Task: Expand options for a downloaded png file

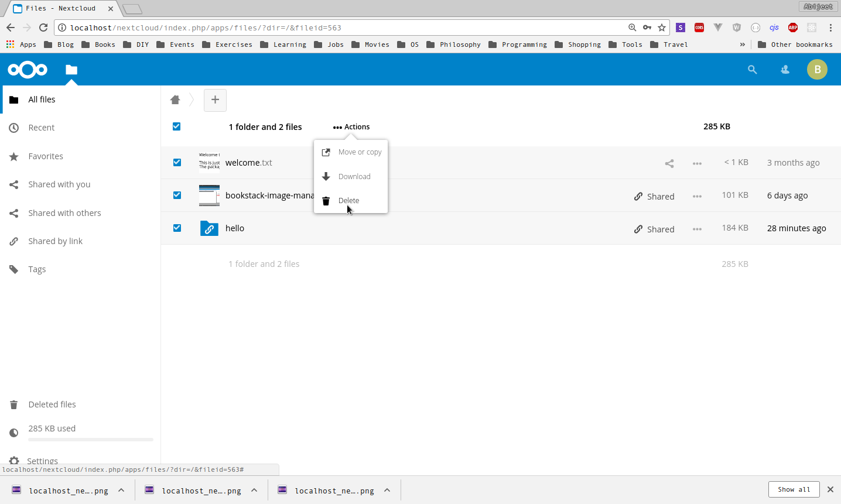Action: 121,490
